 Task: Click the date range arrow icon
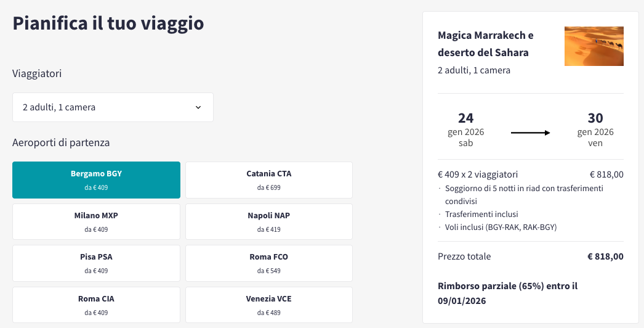pos(530,133)
